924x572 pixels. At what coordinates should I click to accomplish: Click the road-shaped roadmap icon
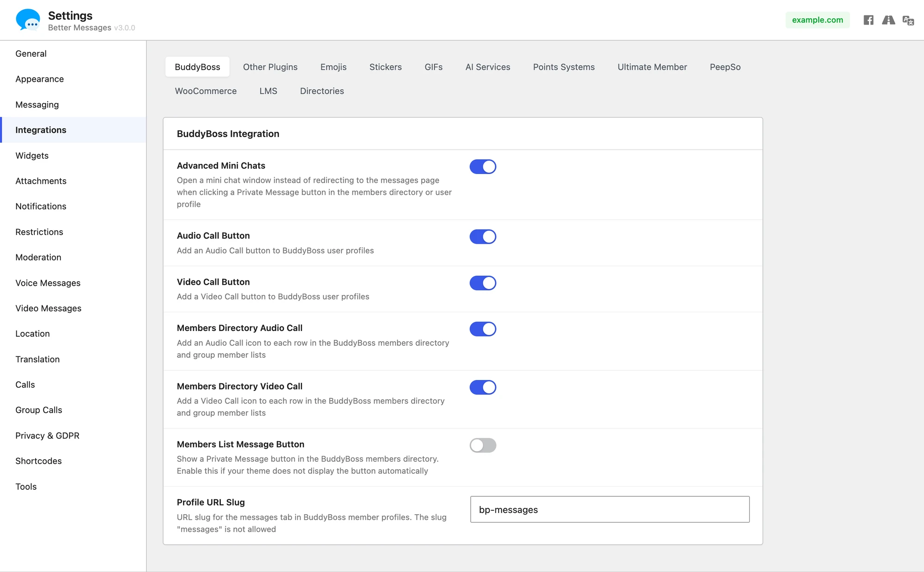[888, 20]
